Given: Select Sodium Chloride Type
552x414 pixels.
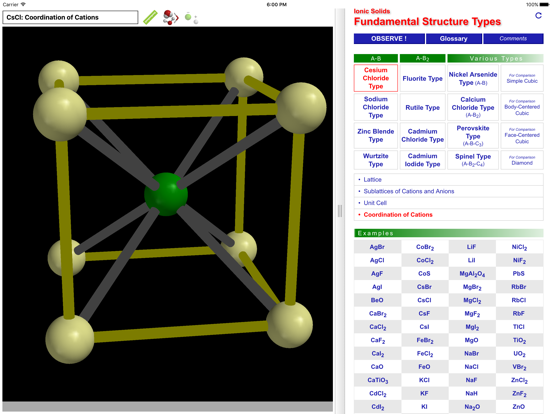Looking at the screenshot, I should coord(376,107).
